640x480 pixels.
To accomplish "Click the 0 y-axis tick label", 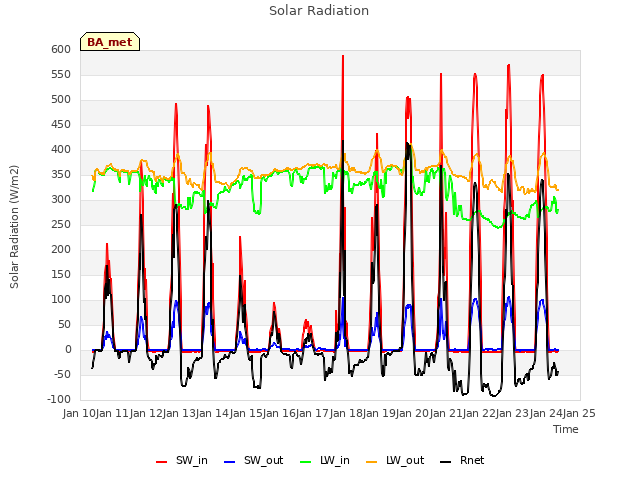I will point(68,350).
